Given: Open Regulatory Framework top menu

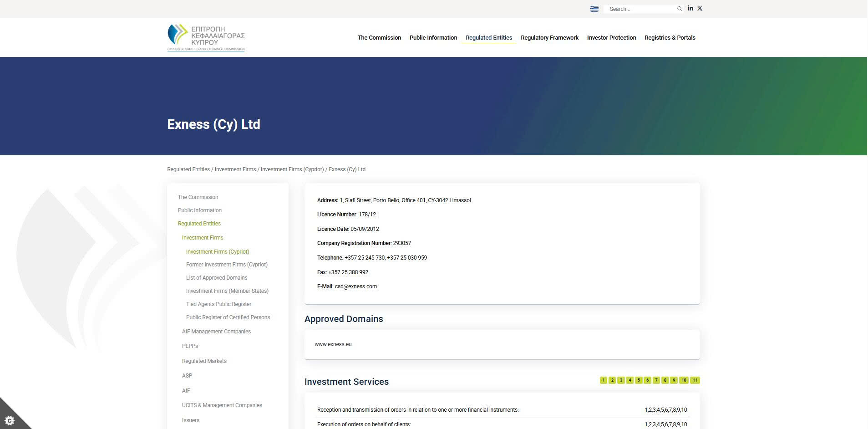Looking at the screenshot, I should 549,38.
